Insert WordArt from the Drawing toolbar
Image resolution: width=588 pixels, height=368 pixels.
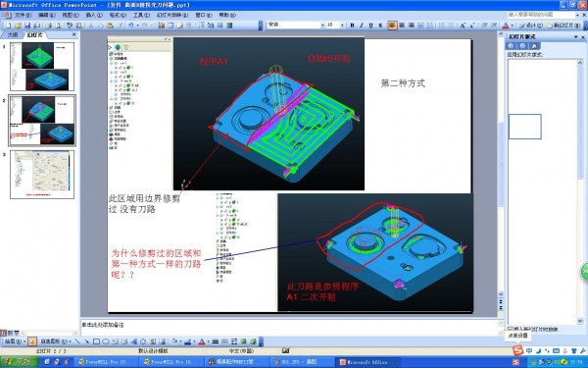click(x=134, y=342)
